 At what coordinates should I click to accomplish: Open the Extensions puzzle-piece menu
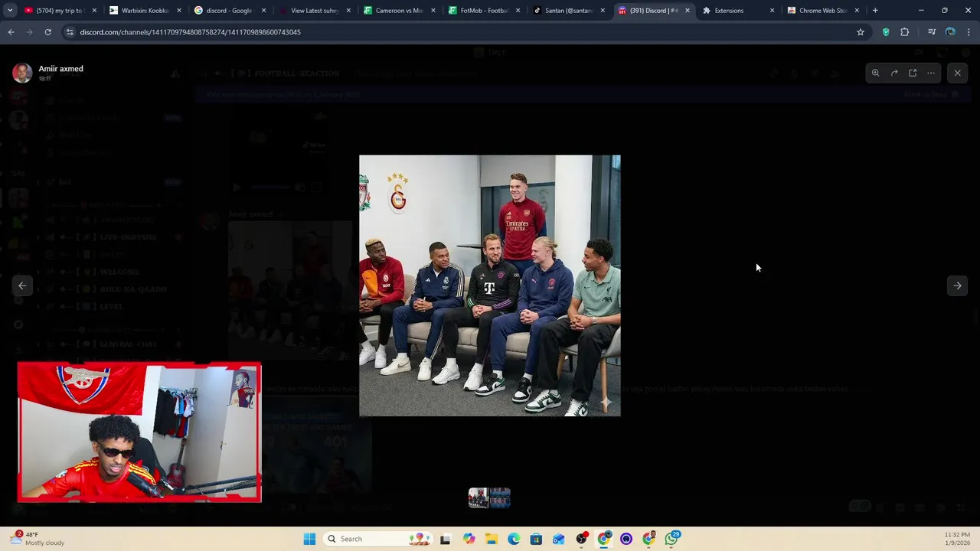tap(905, 32)
